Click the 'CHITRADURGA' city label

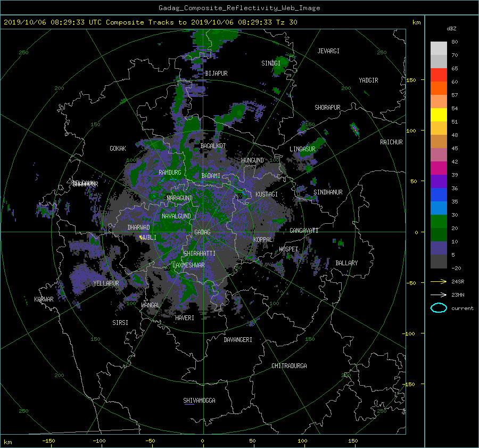(x=289, y=366)
